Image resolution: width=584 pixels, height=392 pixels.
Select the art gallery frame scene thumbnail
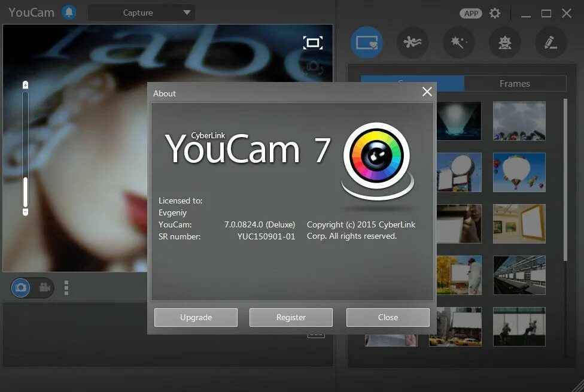[x=519, y=224]
